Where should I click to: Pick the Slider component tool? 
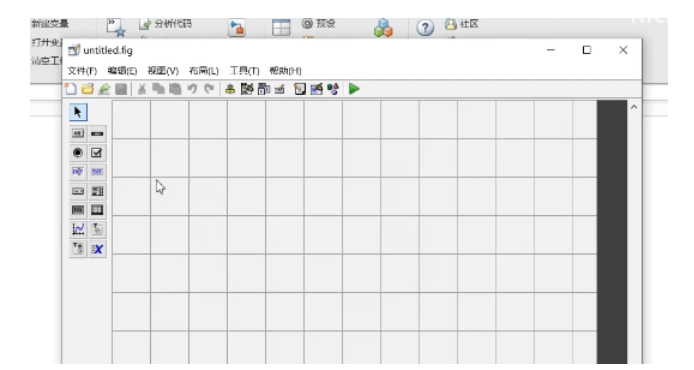click(97, 134)
